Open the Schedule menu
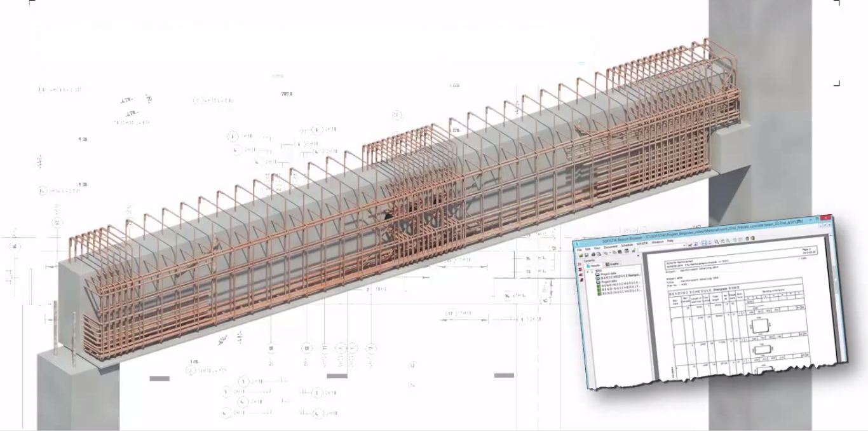Viewport: 868px width, 431px height. coord(627,245)
